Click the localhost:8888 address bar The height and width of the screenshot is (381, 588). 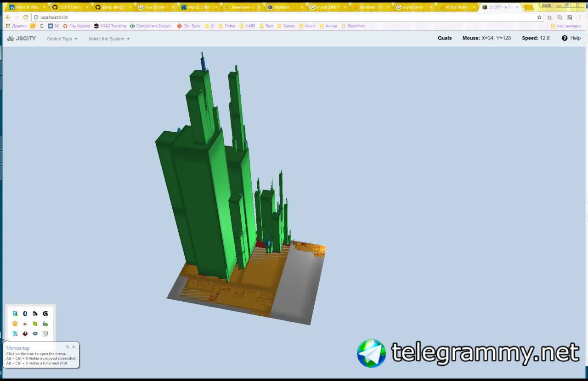[287, 17]
